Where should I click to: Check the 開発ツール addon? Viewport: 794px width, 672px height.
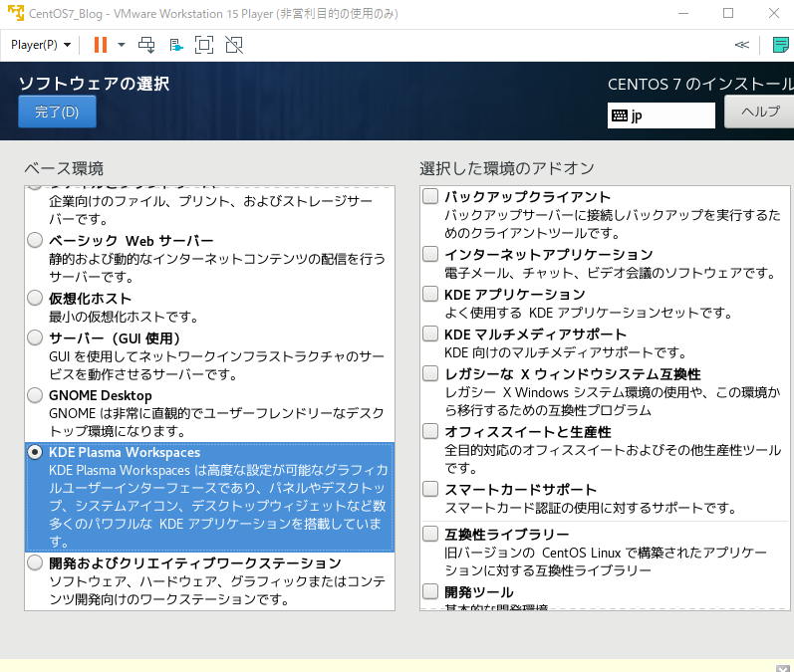coord(430,591)
